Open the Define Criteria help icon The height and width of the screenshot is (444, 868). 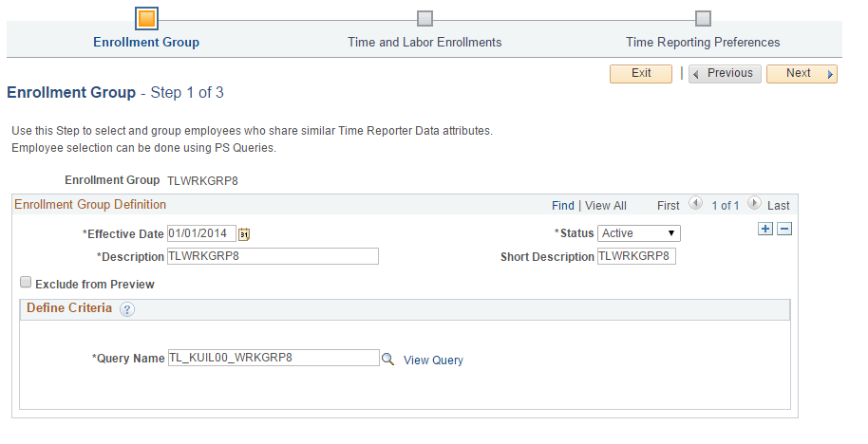tap(126, 309)
